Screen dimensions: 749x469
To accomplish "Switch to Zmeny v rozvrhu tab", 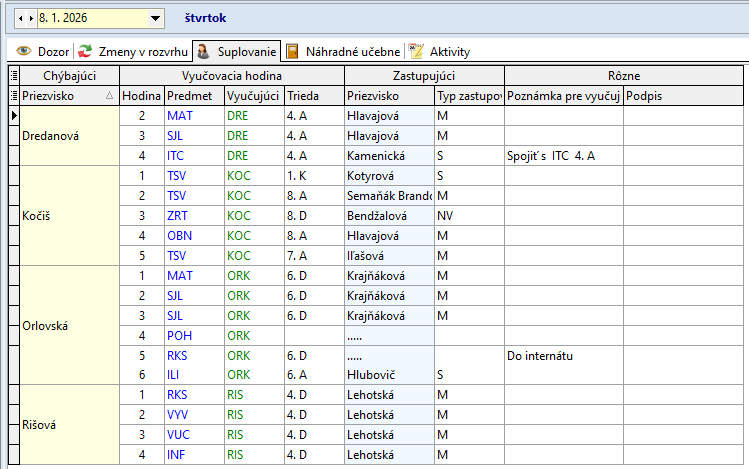I will [133, 51].
